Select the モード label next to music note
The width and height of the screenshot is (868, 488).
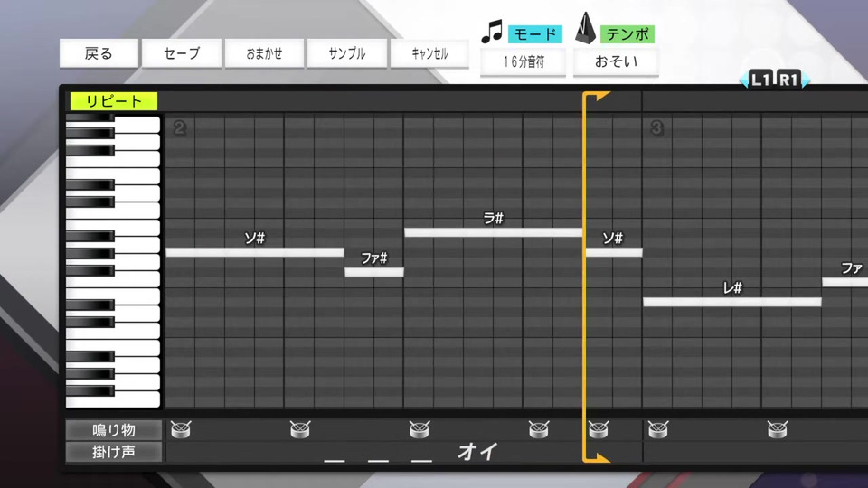[x=534, y=34]
